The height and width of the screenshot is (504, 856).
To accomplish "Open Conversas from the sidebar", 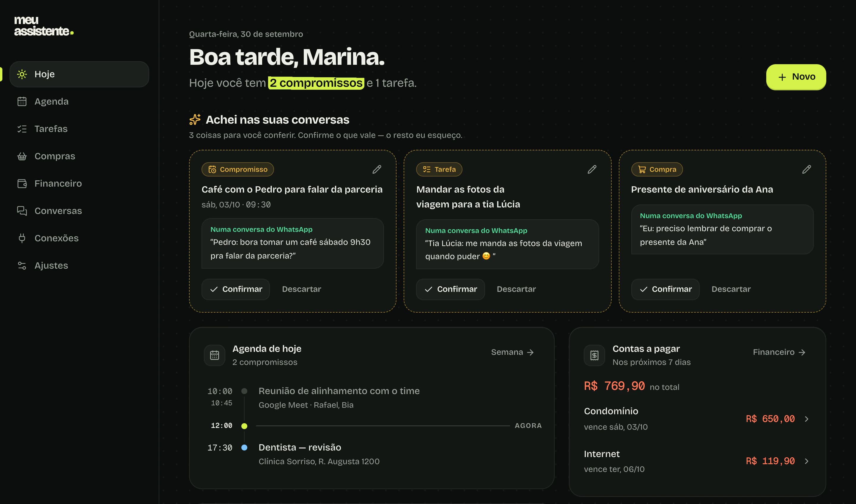I will (x=79, y=211).
